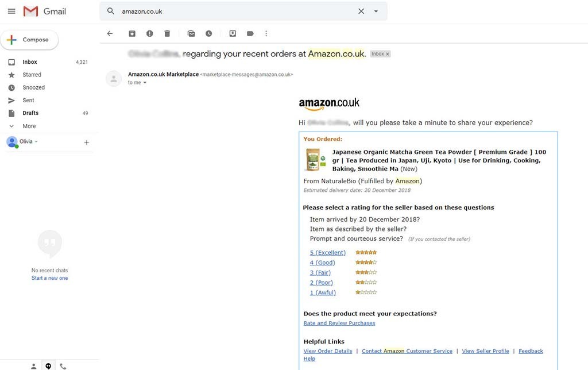Go back to search results arrow
Image resolution: width=588 pixels, height=370 pixels.
(x=110, y=33)
